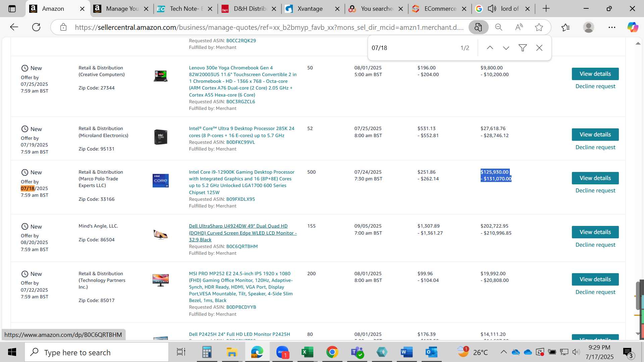Click Intel Ultra 9 processor thumbnail
This screenshot has height=362, width=644.
point(161,137)
